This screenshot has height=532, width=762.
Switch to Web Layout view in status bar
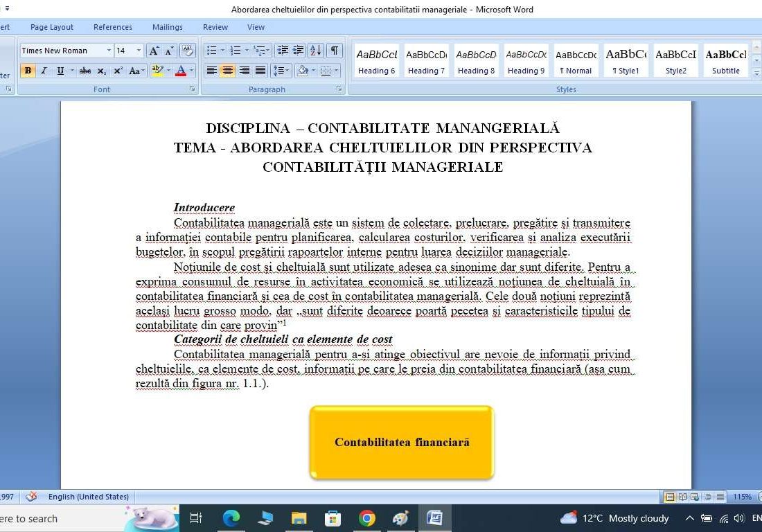[x=695, y=497]
